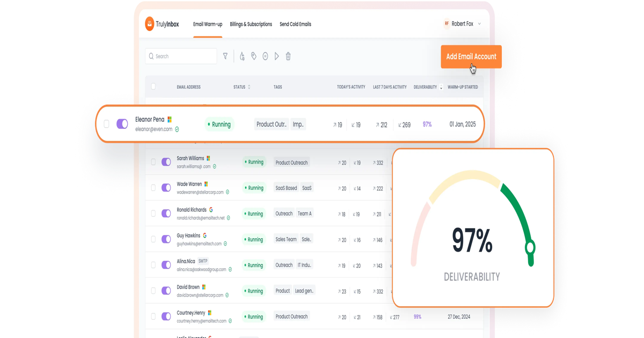Disable warm-up switch for Ronald Richards
This screenshot has width=644, height=338.
(x=166, y=214)
